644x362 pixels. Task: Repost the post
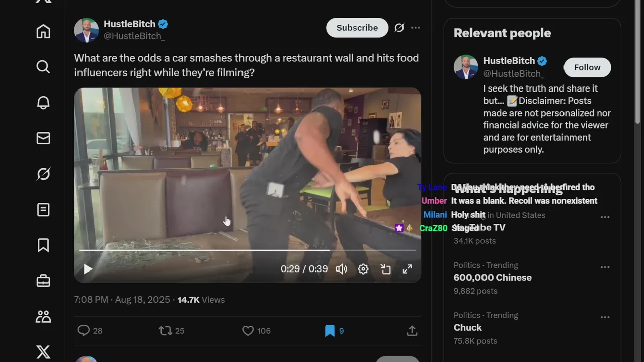[172, 331]
